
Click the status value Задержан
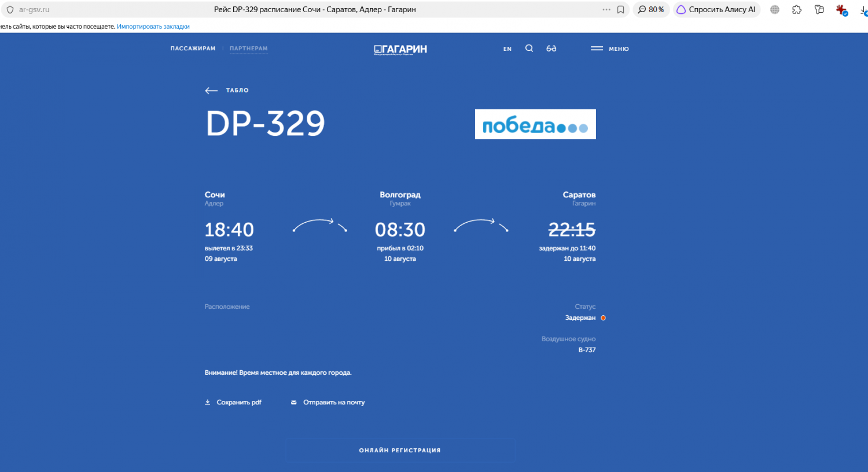tap(580, 318)
